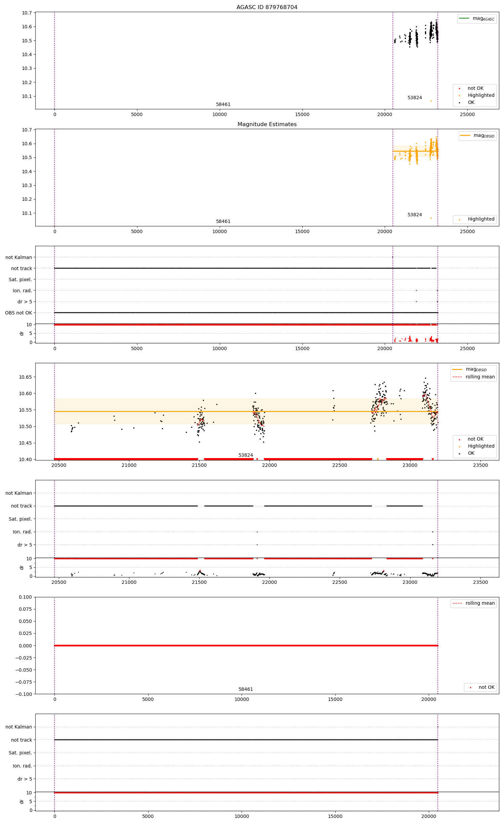Click the mag OBSID legend in the zoomed magnitude plot
The width and height of the screenshot is (504, 824).
[x=470, y=369]
